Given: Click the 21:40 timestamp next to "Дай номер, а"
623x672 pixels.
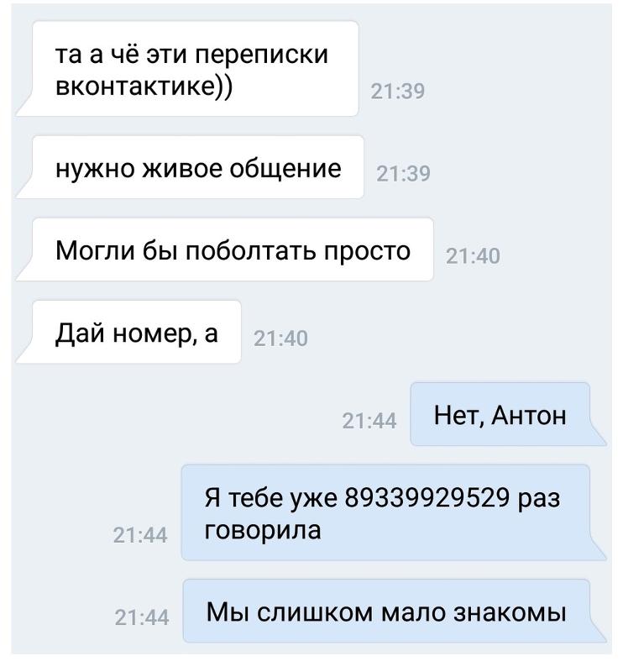Looking at the screenshot, I should pyautogui.click(x=280, y=339).
